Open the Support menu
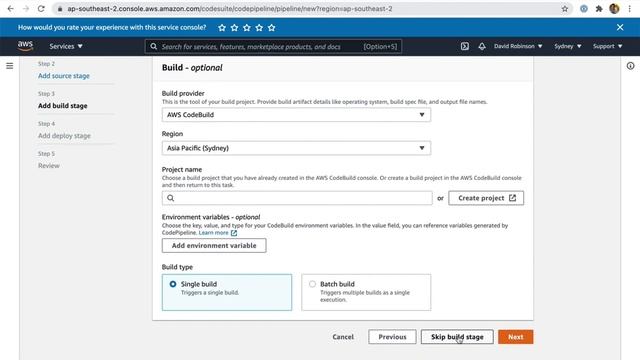Viewport: 640px width, 360px height. (607, 46)
